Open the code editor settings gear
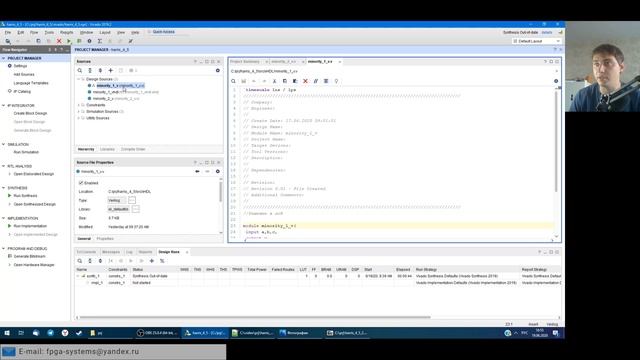This screenshot has height=360, width=640. pos(556,81)
